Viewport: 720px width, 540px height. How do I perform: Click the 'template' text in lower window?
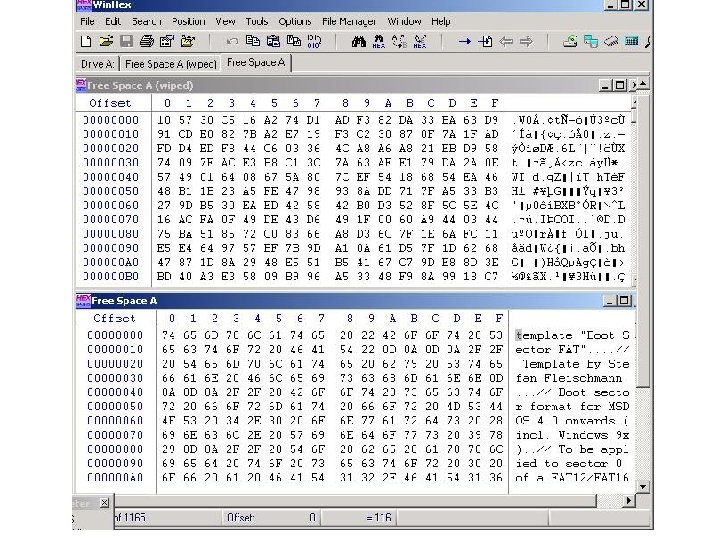[544, 335]
